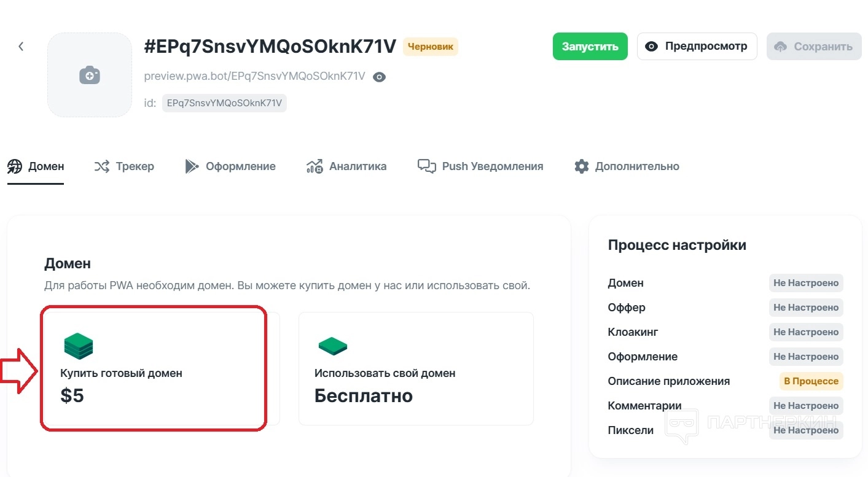The image size is (868, 477).
Task: Click the back arrow chevron
Action: click(x=21, y=47)
